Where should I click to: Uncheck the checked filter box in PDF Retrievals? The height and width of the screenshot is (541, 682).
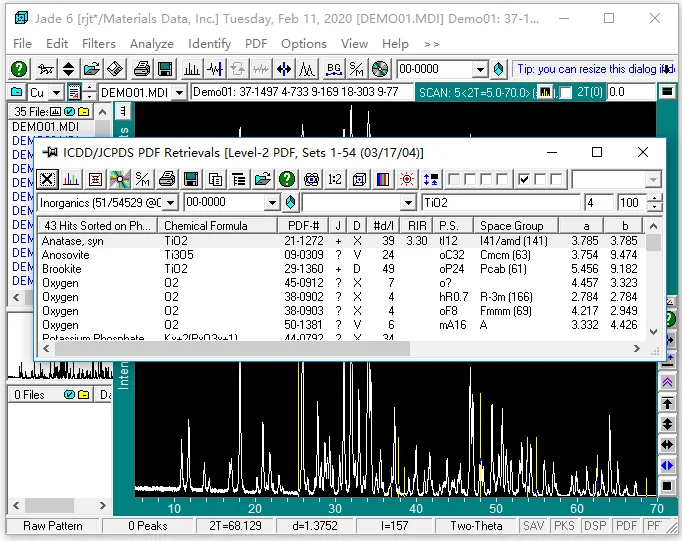coord(525,180)
